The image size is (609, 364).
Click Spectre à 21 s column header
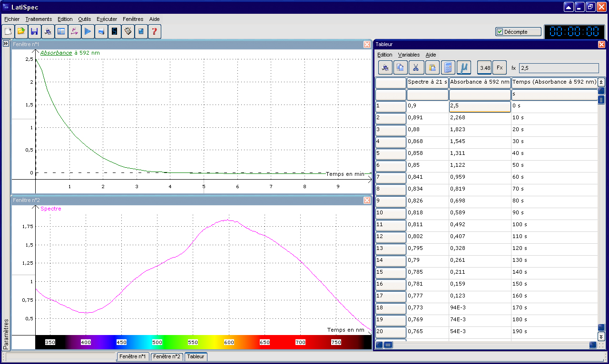[x=428, y=82]
